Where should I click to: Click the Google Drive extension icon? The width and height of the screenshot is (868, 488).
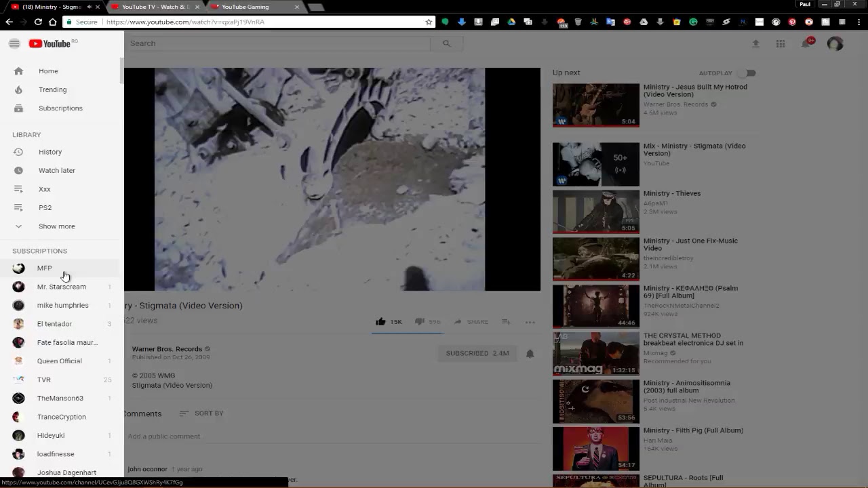click(x=511, y=22)
